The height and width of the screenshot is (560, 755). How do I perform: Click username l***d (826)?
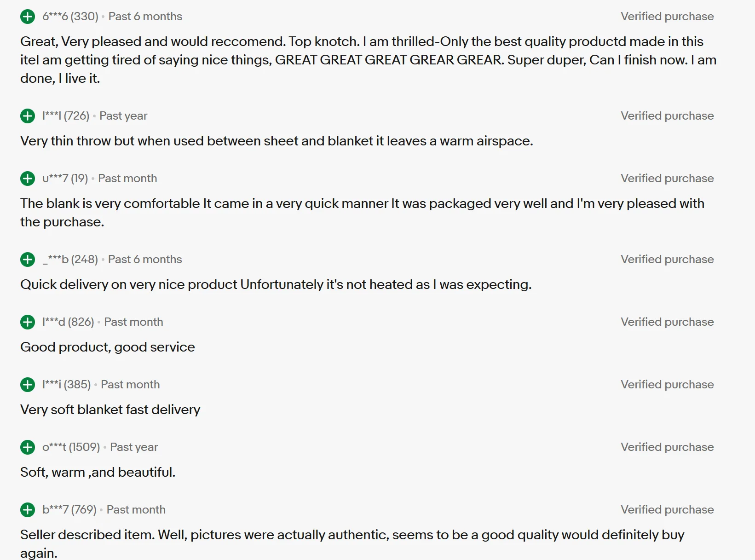(x=68, y=322)
